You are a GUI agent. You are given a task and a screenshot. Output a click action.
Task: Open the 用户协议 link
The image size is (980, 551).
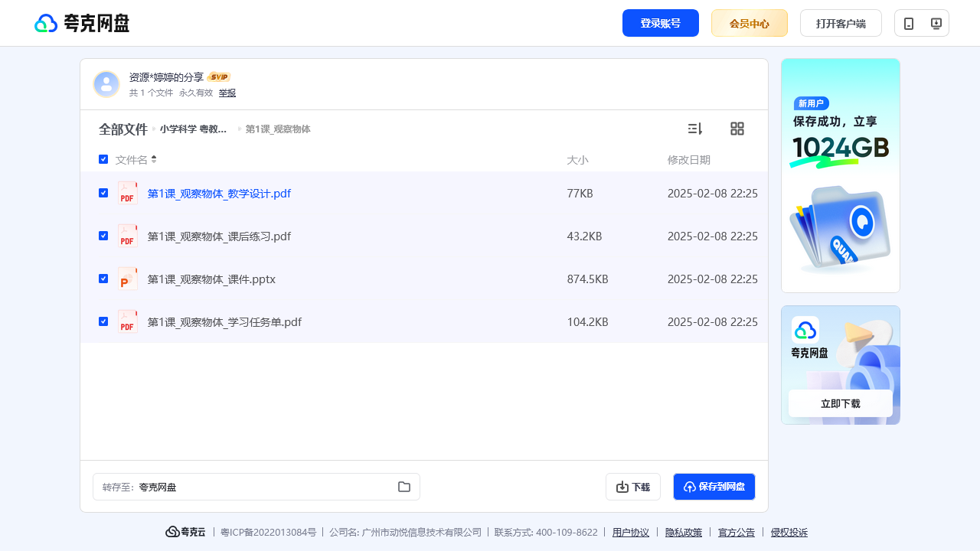pos(631,533)
